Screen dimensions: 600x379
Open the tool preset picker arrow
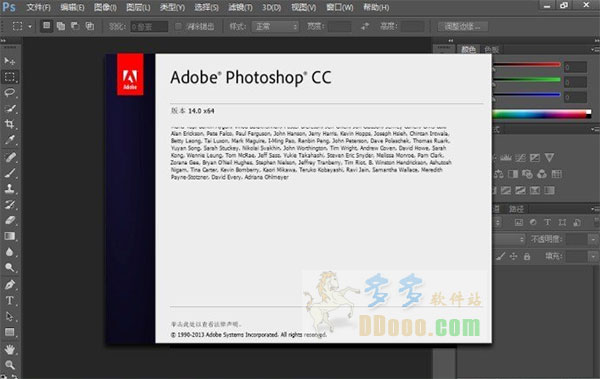pyautogui.click(x=30, y=26)
